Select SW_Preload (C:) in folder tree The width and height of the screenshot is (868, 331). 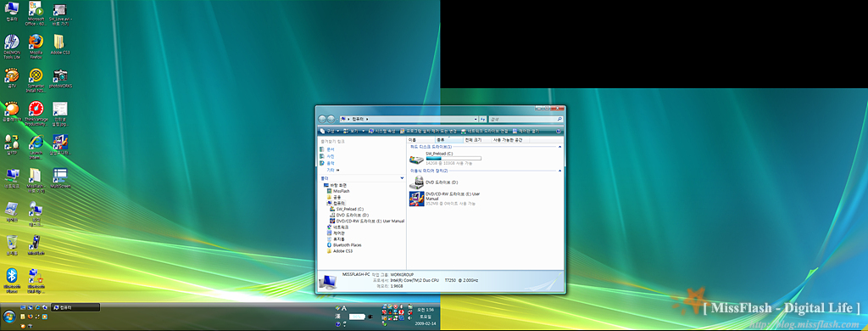pos(346,209)
